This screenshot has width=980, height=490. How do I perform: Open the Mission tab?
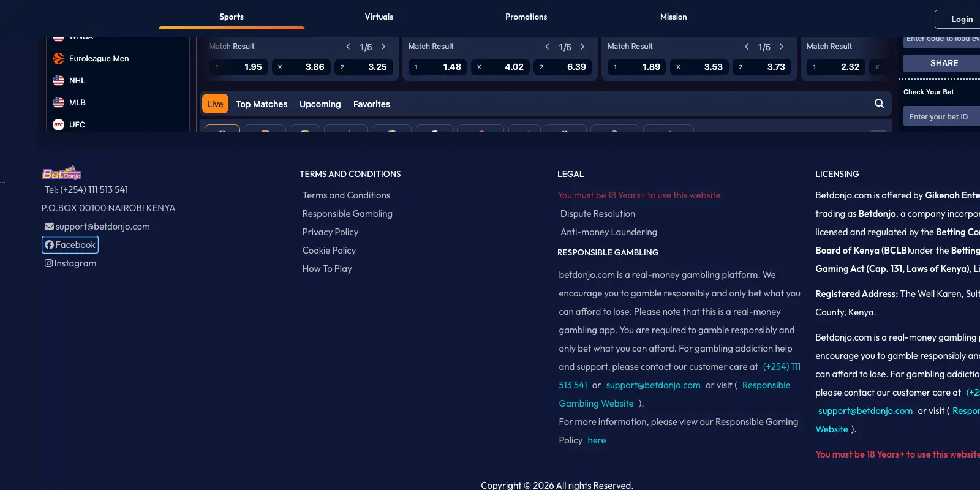coord(674,17)
